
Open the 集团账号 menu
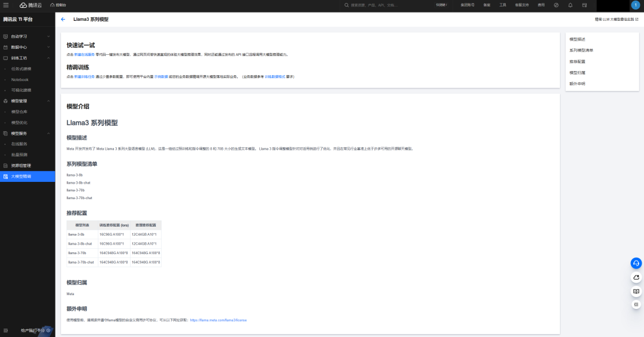click(x=467, y=5)
